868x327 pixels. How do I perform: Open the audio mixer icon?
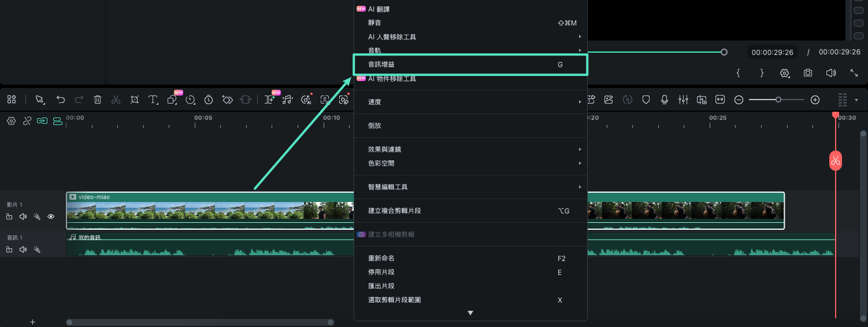pyautogui.click(x=683, y=100)
